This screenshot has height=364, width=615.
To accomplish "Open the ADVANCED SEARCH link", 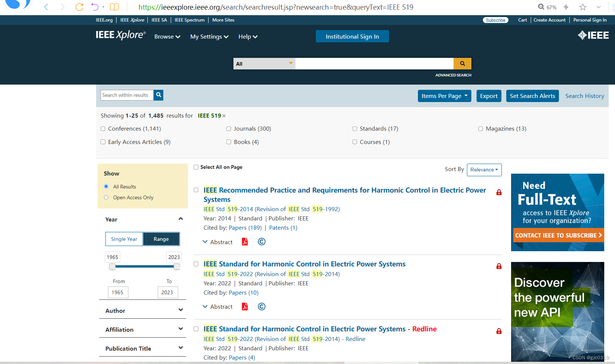I will [x=453, y=75].
